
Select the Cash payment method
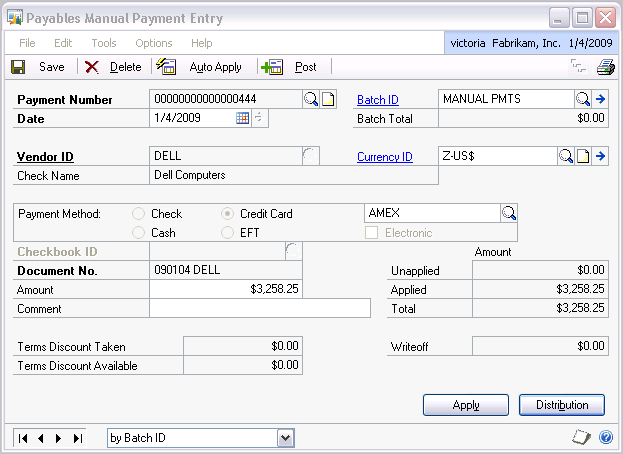(138, 233)
